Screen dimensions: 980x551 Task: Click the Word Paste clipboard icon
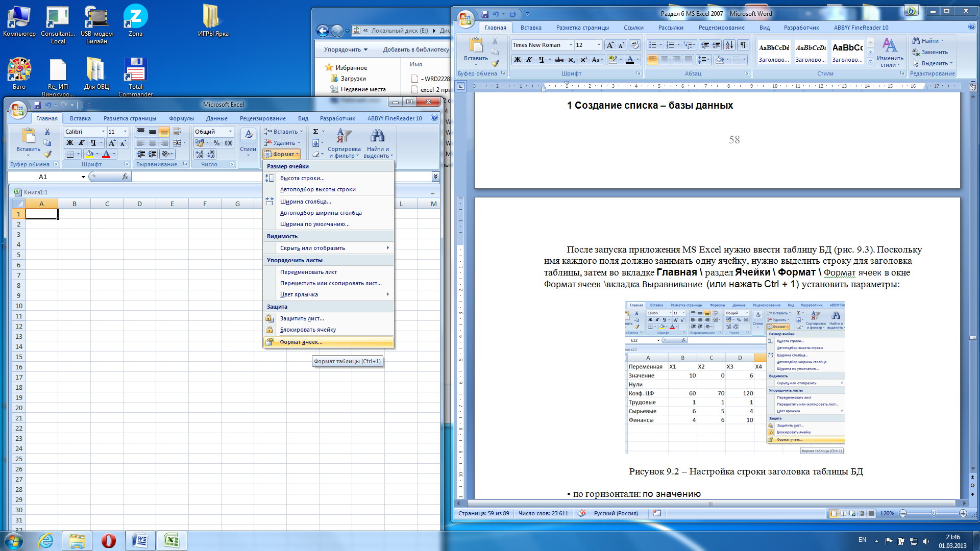[x=476, y=45]
